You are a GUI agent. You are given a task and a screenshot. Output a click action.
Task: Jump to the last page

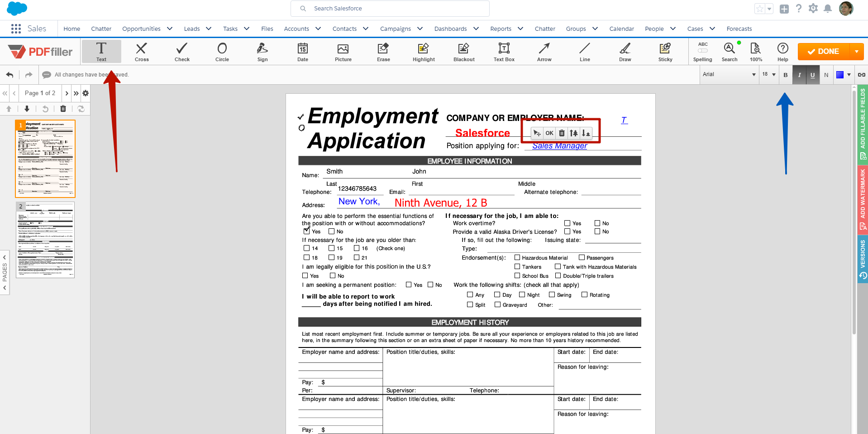coord(76,93)
